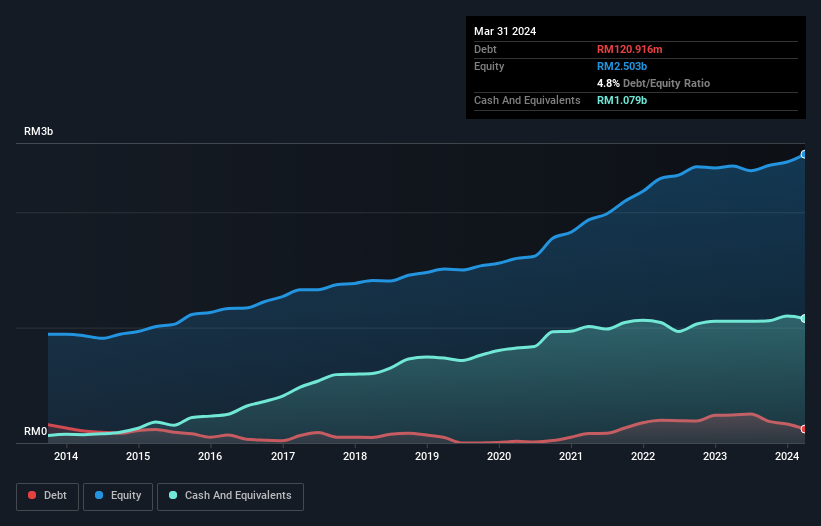This screenshot has height=526, width=821.
Task: Hide the Cash And Equivalents legend series
Action: coord(230,495)
